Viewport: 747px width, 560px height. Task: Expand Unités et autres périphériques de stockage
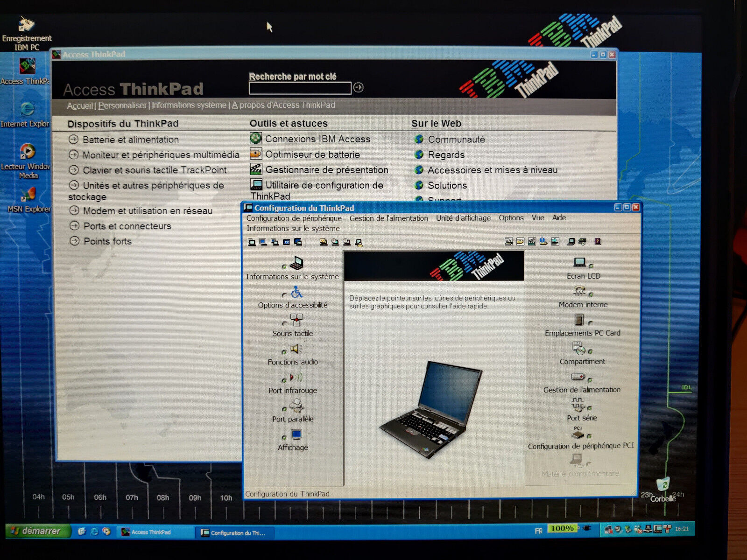[x=146, y=190]
